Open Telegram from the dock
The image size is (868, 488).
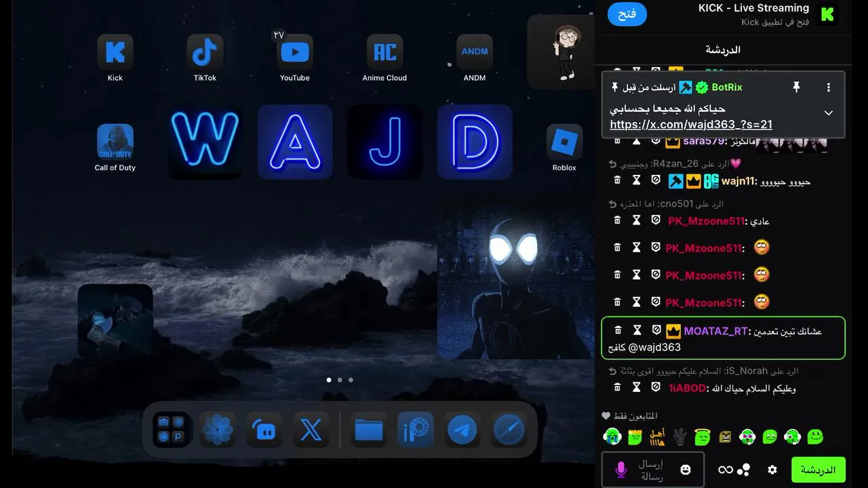click(462, 430)
